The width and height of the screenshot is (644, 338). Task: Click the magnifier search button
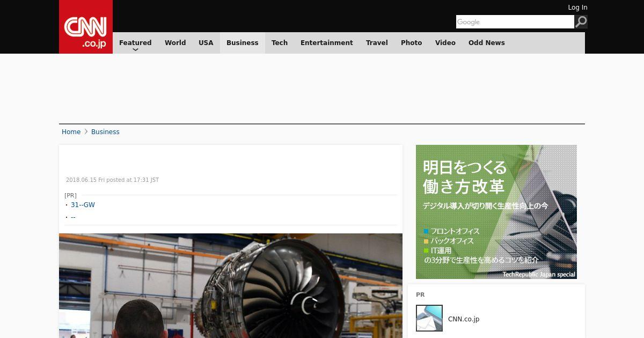[581, 21]
